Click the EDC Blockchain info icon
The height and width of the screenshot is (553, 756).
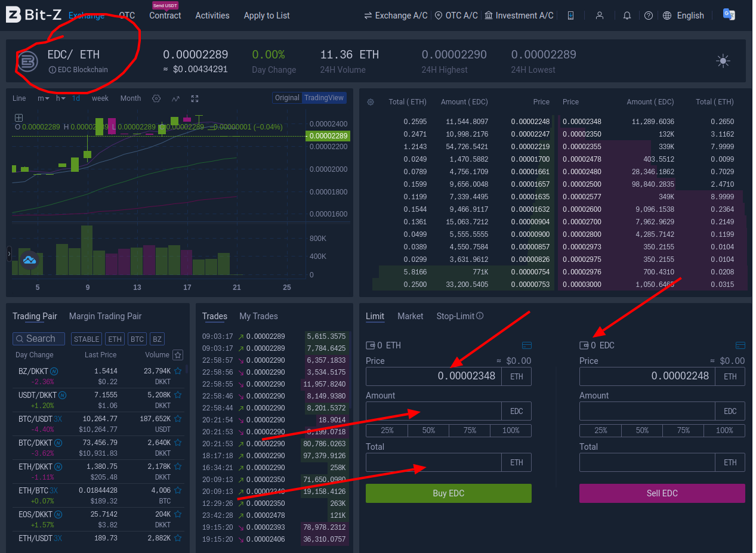(x=52, y=70)
